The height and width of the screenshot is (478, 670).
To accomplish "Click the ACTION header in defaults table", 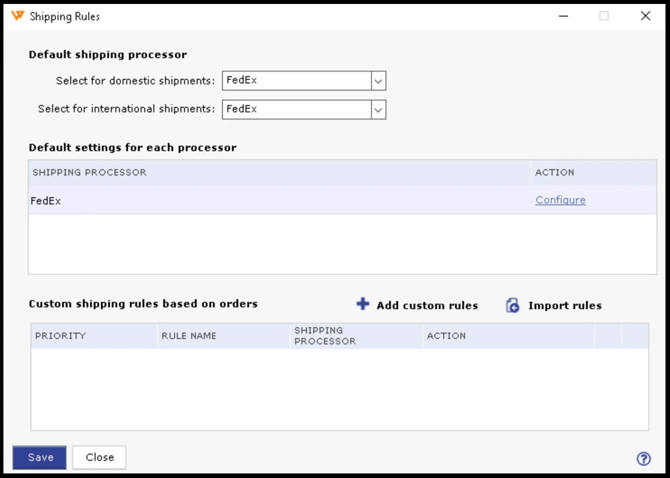I will (555, 172).
